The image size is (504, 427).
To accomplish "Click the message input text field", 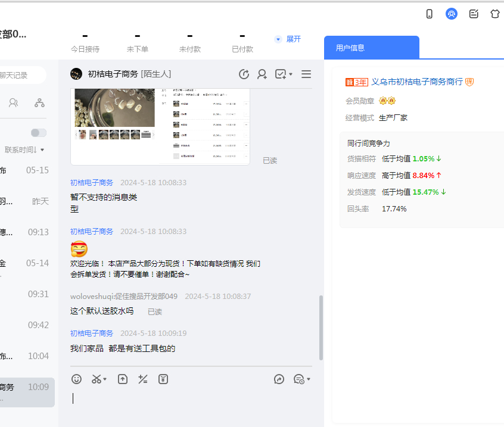I will click(x=191, y=398).
